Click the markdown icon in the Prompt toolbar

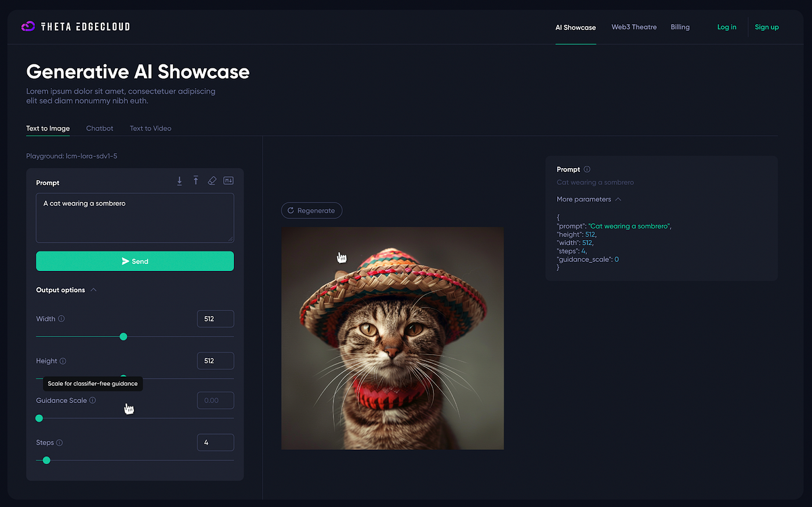[229, 181]
